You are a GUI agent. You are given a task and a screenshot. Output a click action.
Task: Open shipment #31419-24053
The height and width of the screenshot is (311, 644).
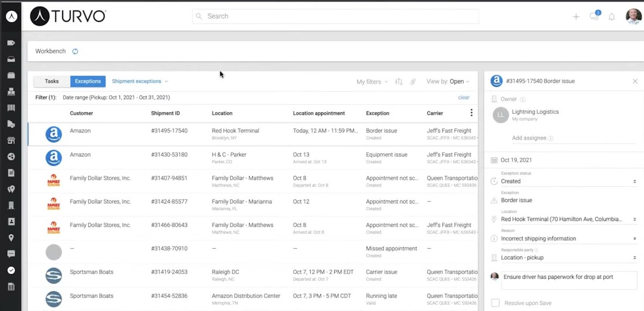[x=169, y=272]
